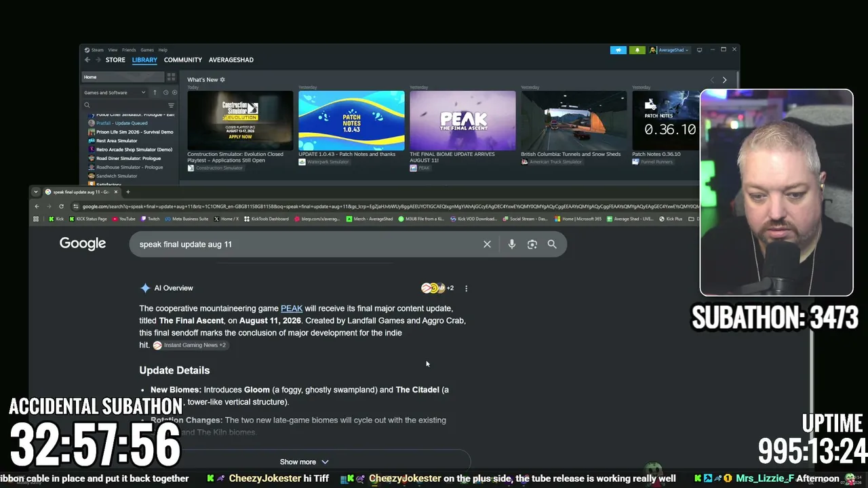The image size is (868, 488).
Task: Reload the Google search page
Action: click(x=61, y=206)
